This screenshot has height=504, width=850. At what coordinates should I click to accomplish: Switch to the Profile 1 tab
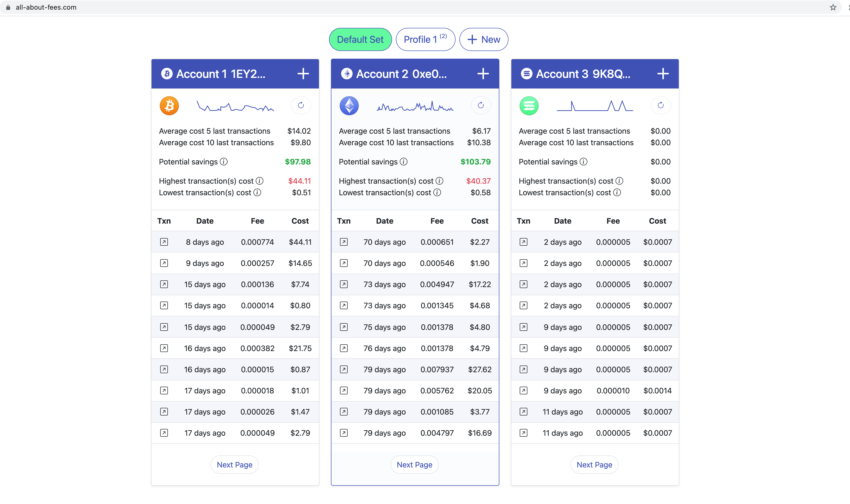tap(425, 39)
